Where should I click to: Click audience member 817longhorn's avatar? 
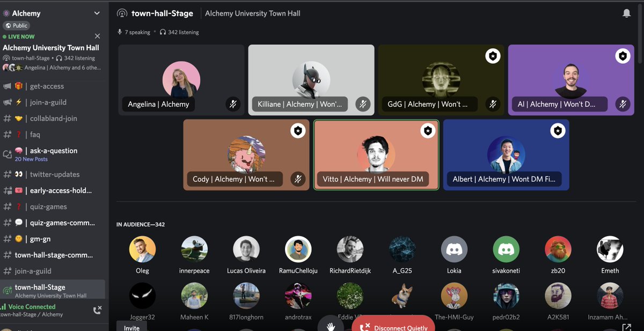point(246,296)
